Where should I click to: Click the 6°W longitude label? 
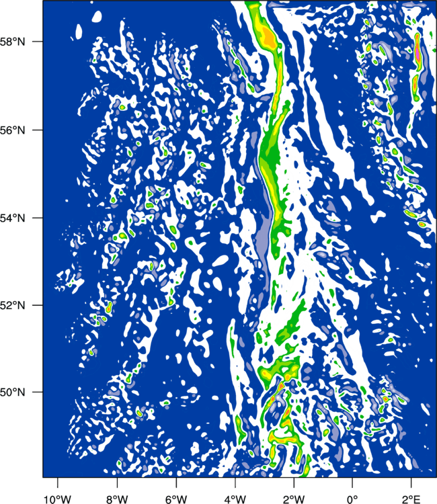coord(176,499)
